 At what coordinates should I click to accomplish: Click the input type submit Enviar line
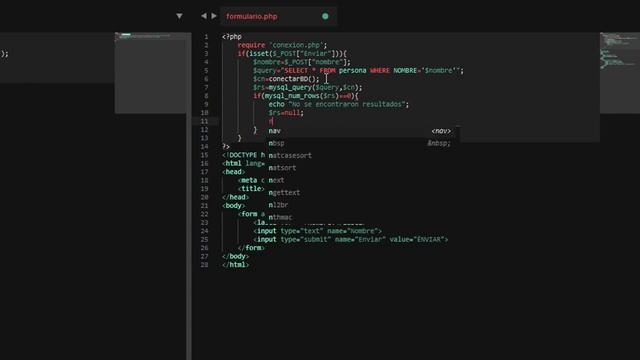click(351, 240)
